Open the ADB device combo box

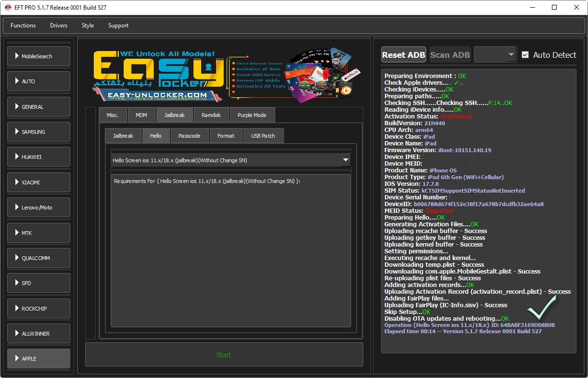495,55
